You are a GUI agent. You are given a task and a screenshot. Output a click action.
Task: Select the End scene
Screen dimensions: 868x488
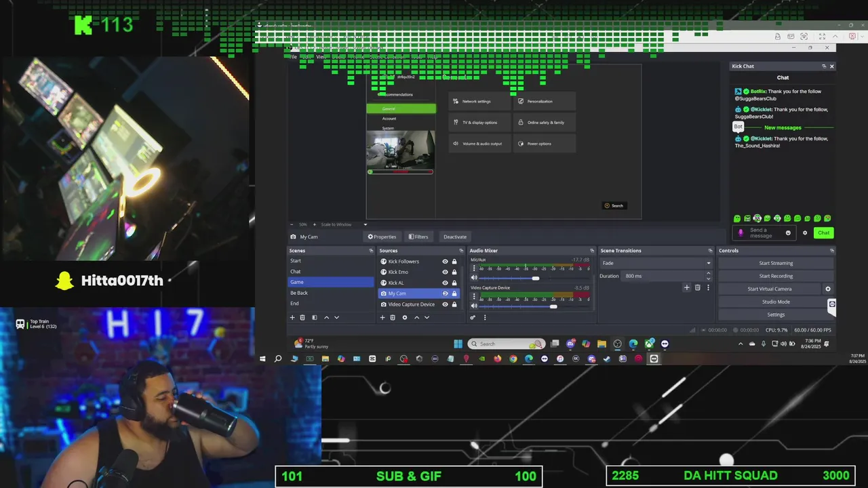click(x=331, y=304)
